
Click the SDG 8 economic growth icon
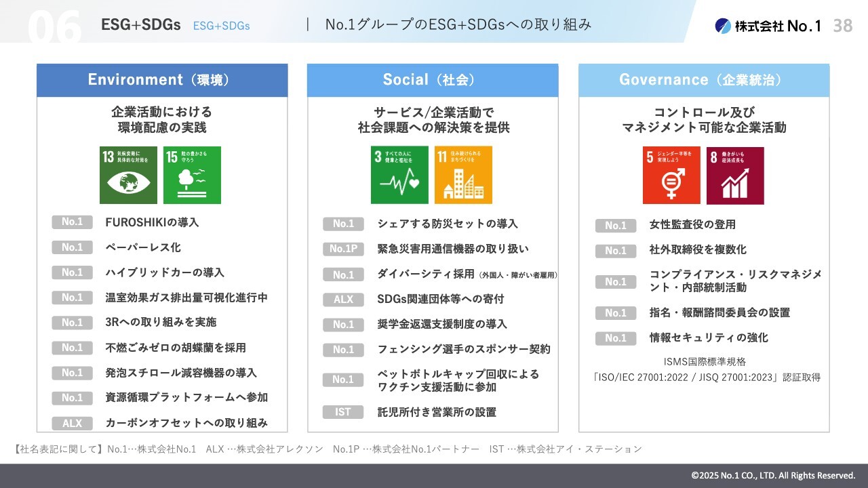pos(735,176)
